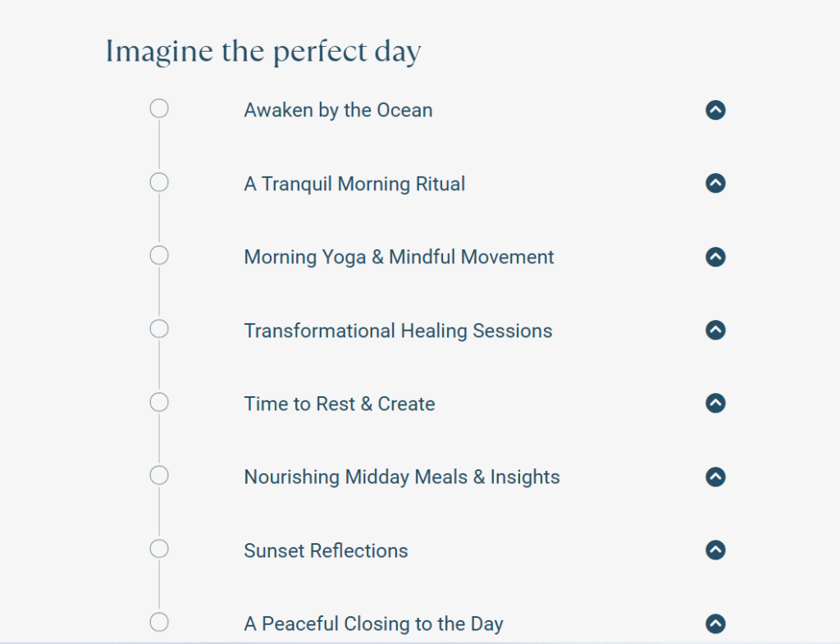Click chevron icon for A Peaceful Closing to the Day
This screenshot has width=840, height=644.
point(715,623)
